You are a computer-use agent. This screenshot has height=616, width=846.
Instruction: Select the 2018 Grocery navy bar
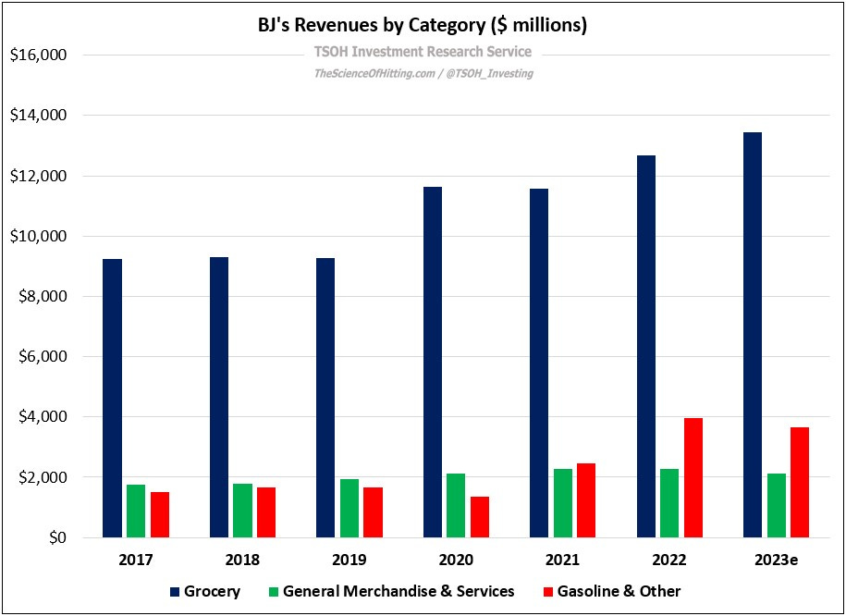point(219,398)
